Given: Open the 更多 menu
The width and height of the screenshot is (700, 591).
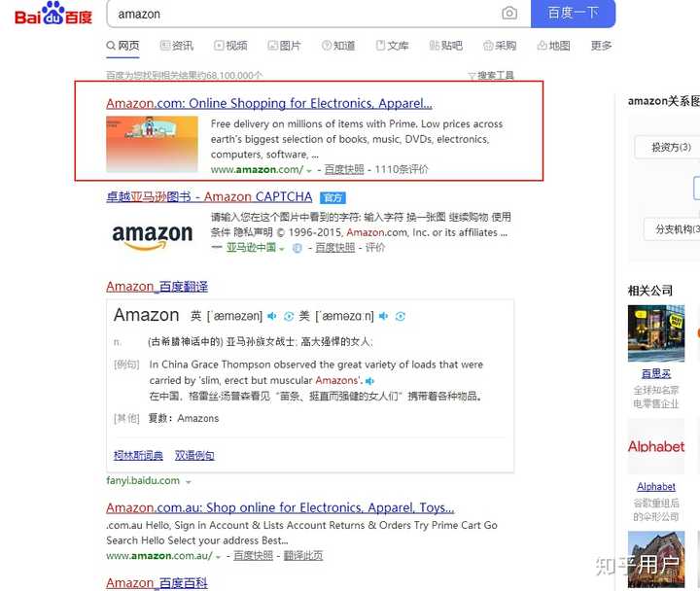Looking at the screenshot, I should tap(601, 46).
